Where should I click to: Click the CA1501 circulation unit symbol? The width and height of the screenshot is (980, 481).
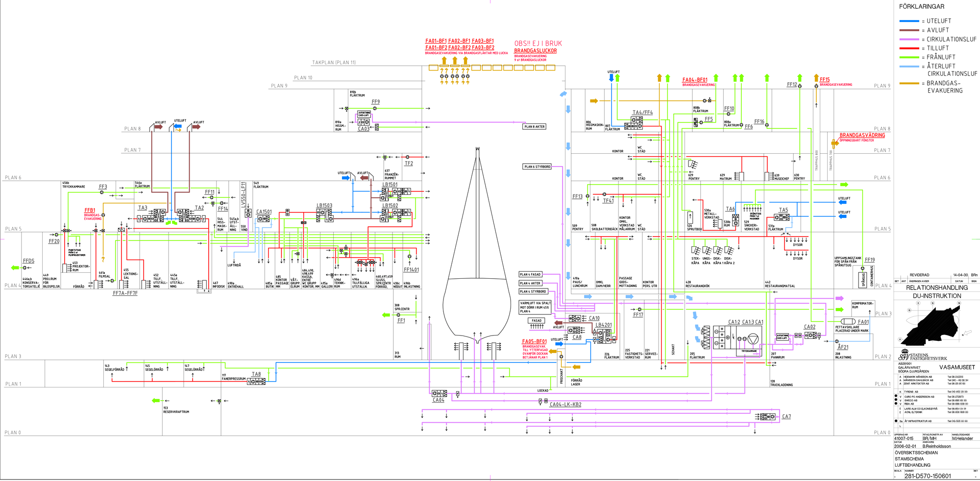(x=264, y=219)
